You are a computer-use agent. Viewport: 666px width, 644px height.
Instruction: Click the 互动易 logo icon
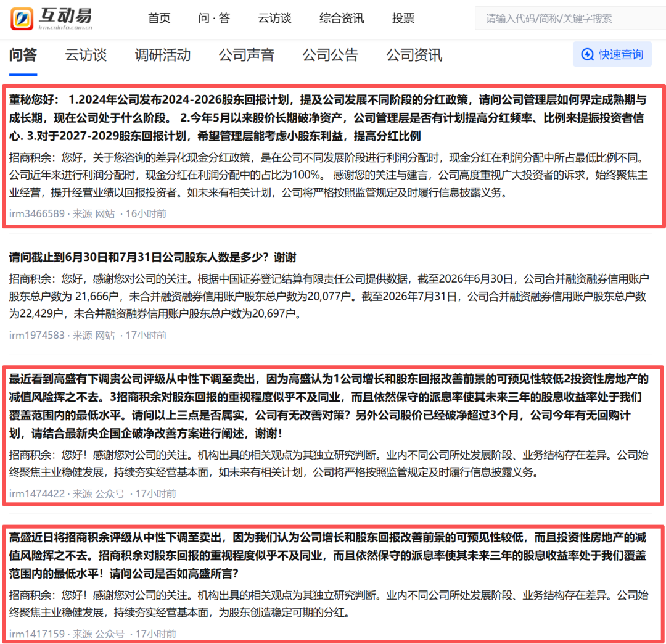click(x=22, y=19)
